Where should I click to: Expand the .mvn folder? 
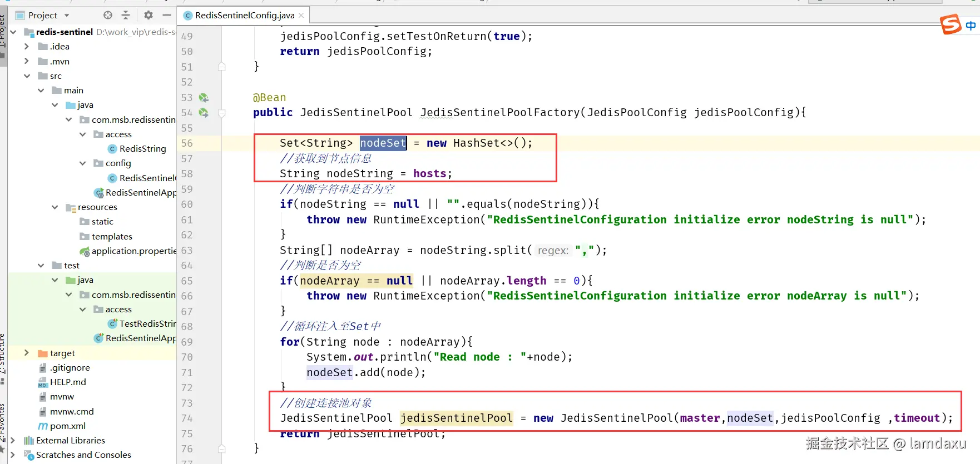pyautogui.click(x=27, y=61)
